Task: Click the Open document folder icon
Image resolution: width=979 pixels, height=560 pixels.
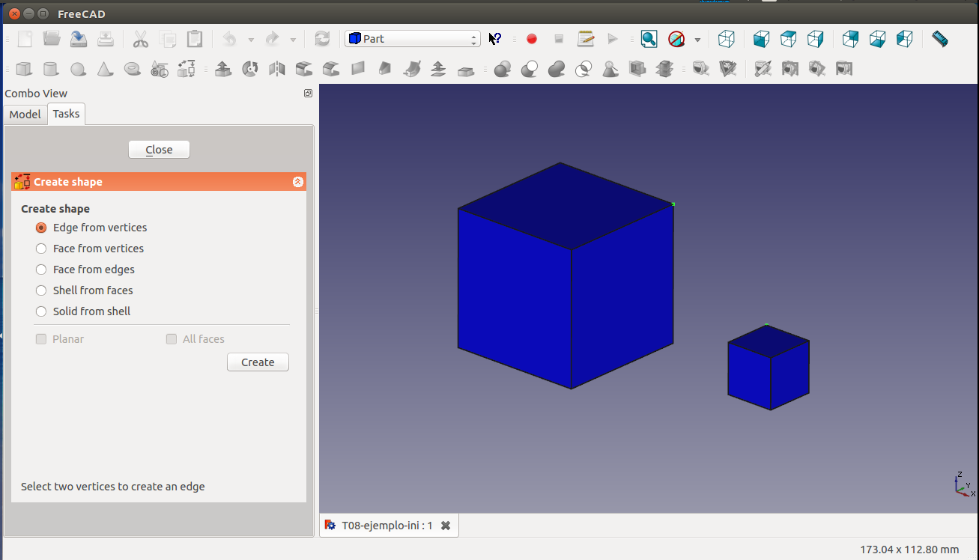Action: tap(52, 39)
